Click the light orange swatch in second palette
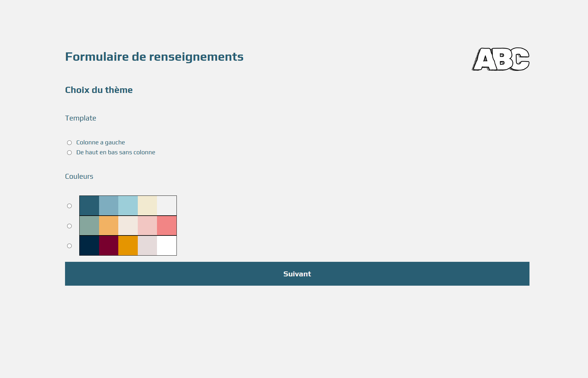588x378 pixels. (109, 226)
